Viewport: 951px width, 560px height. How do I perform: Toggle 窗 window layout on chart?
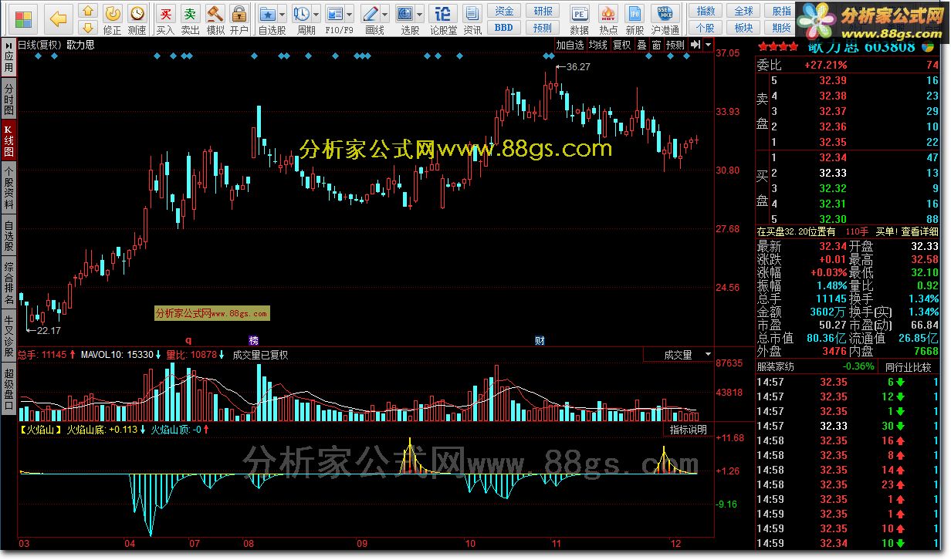(656, 45)
